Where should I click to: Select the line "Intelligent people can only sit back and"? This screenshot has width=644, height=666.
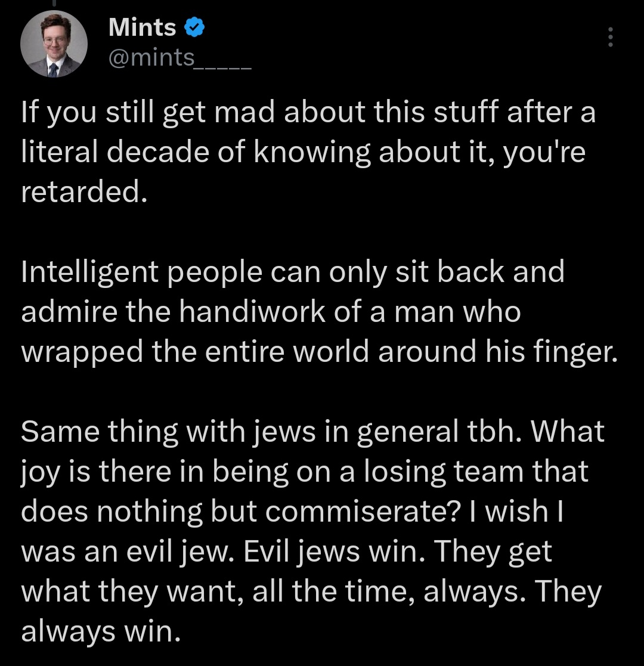pyautogui.click(x=292, y=272)
